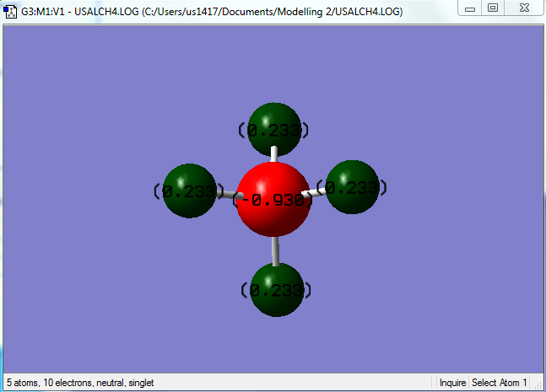Select the right green hydrogen atom

352,187
